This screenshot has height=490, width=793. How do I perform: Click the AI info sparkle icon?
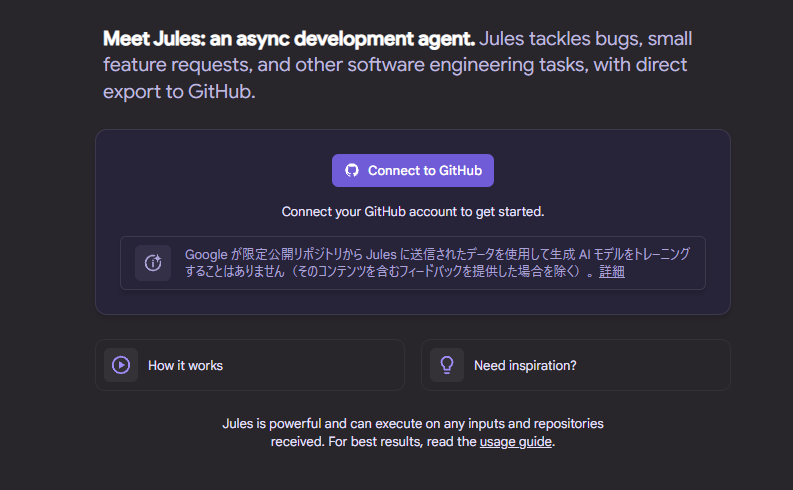click(153, 263)
